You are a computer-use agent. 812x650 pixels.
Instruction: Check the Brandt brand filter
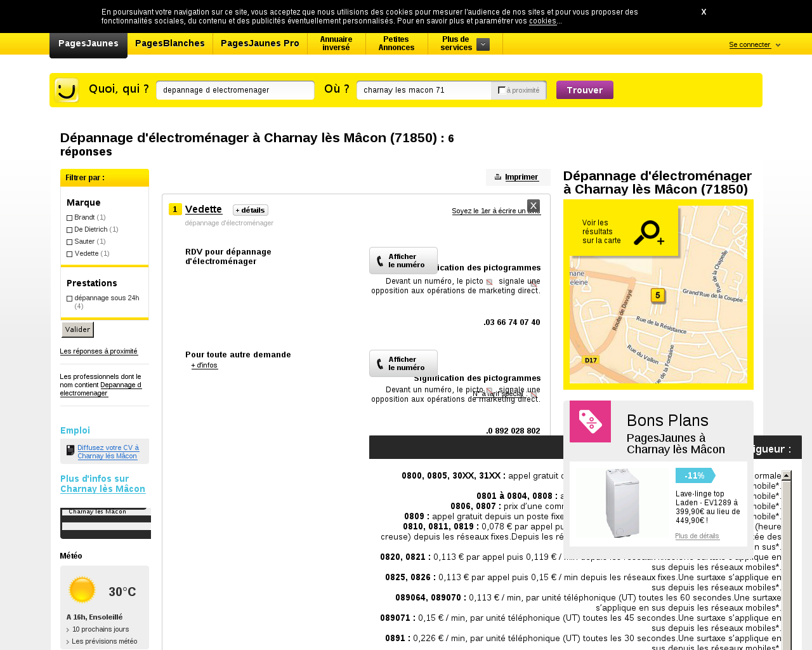coord(70,218)
